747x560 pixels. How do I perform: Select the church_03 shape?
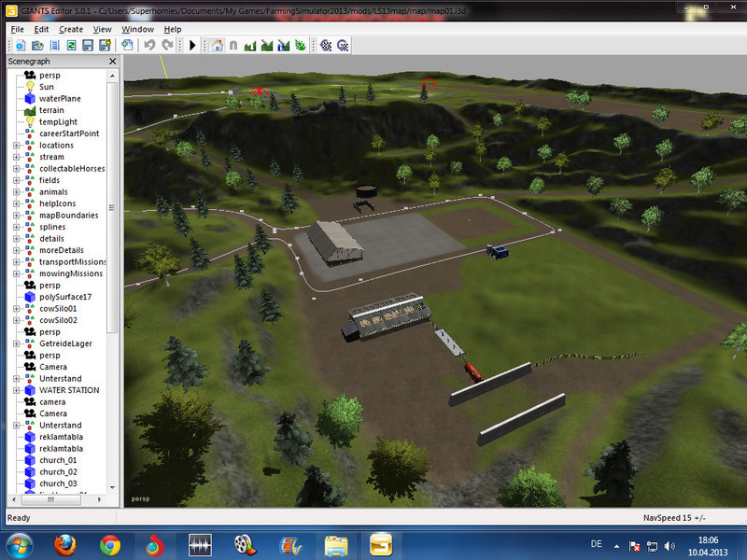coord(58,483)
